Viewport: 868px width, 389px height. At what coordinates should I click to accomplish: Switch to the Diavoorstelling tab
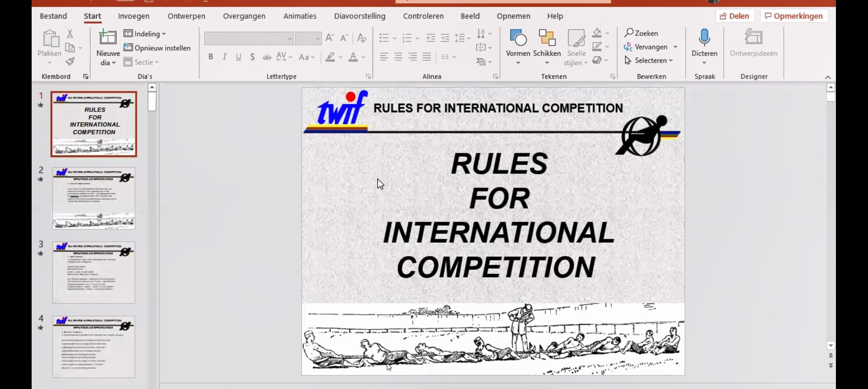coord(359,16)
